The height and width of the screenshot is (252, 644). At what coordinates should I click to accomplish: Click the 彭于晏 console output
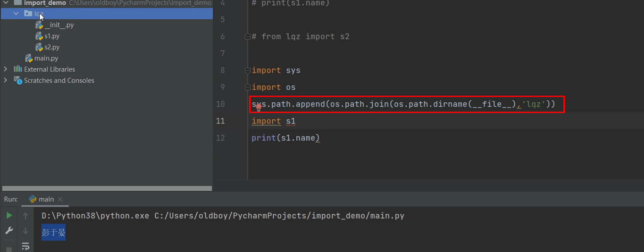(x=53, y=232)
